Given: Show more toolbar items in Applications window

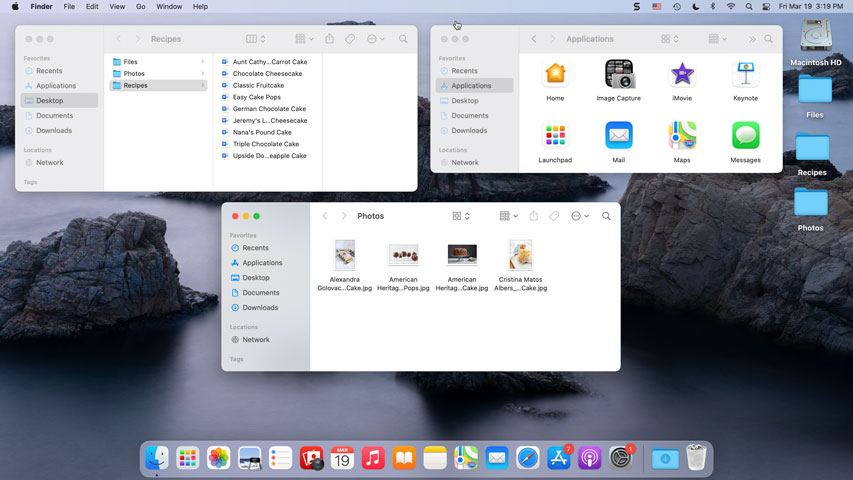Looking at the screenshot, I should (752, 39).
